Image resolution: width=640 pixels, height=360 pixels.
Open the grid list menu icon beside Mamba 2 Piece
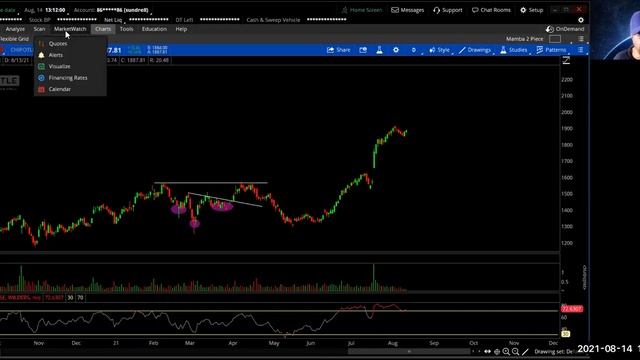click(580, 39)
